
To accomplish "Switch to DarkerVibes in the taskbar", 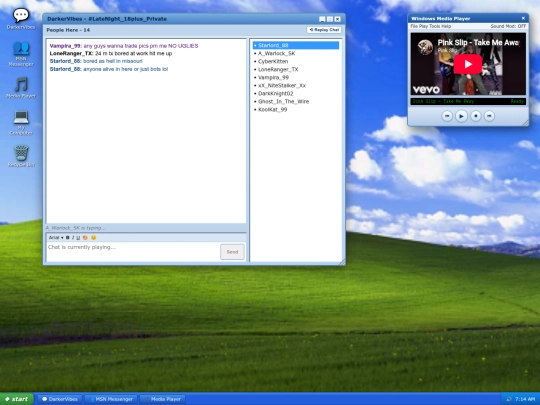I will pos(60,399).
